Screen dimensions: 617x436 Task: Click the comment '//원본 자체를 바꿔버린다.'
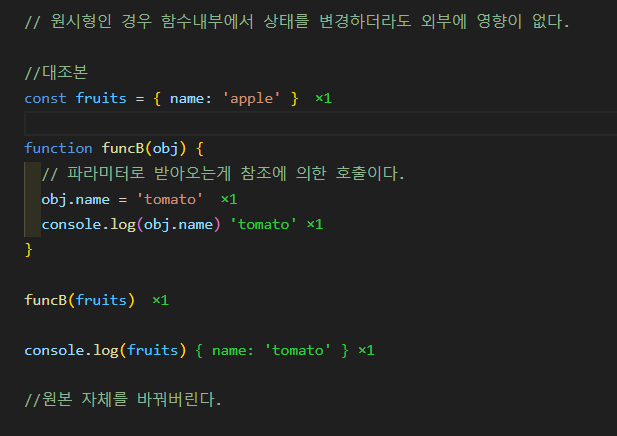tap(123, 399)
